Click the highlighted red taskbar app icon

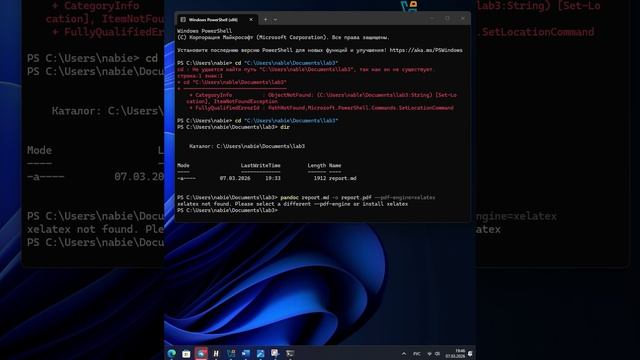201,353
